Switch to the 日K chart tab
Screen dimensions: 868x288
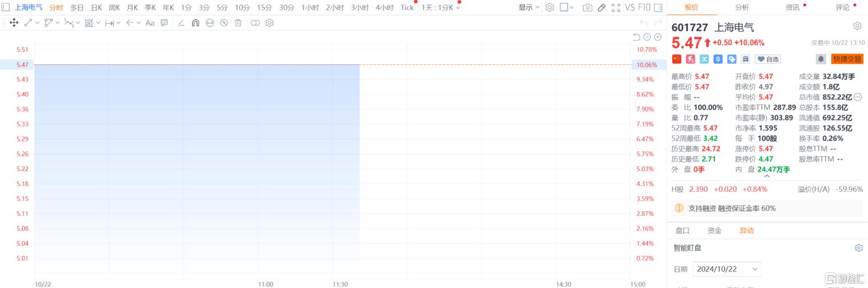pyautogui.click(x=96, y=7)
